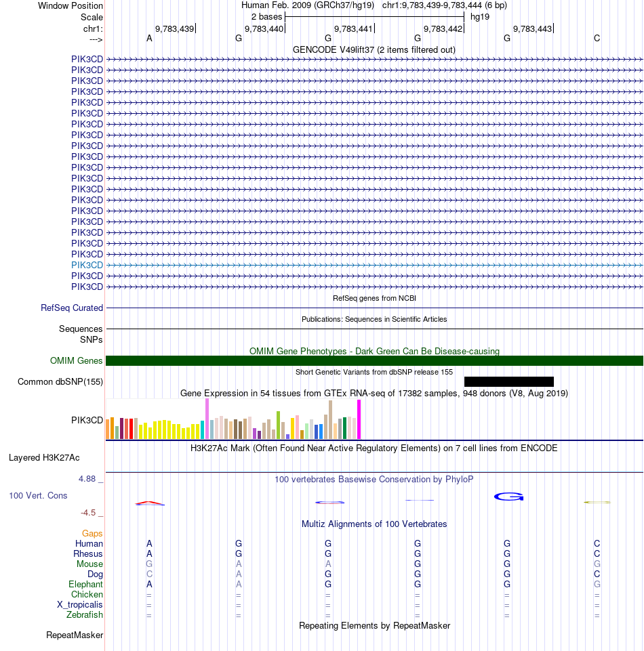Click the dark green OMIM gene bar
This screenshot has height=651, width=644.
[x=374, y=361]
